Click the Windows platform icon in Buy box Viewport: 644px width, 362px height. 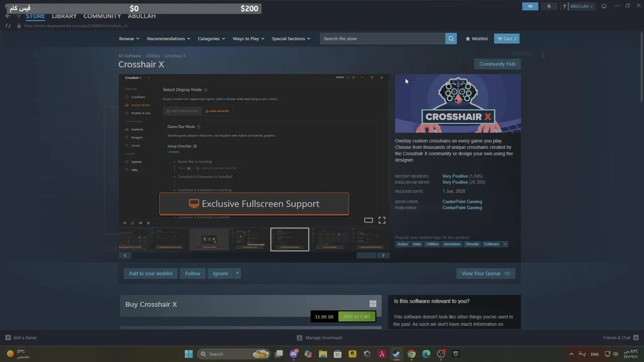click(373, 304)
